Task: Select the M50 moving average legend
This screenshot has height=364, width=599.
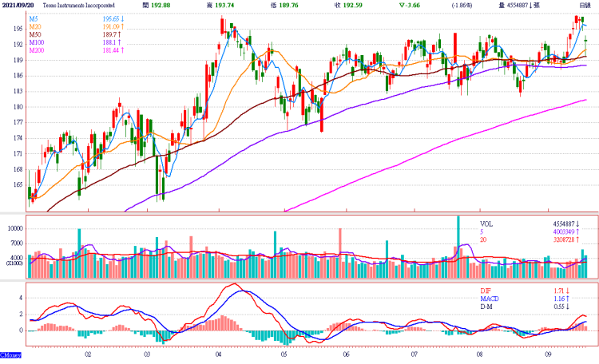Action: coord(36,35)
